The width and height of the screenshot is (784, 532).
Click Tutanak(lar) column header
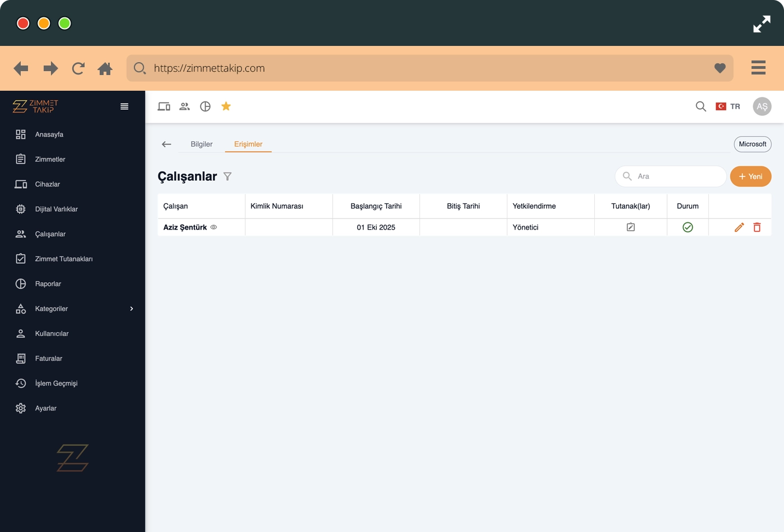pyautogui.click(x=631, y=206)
